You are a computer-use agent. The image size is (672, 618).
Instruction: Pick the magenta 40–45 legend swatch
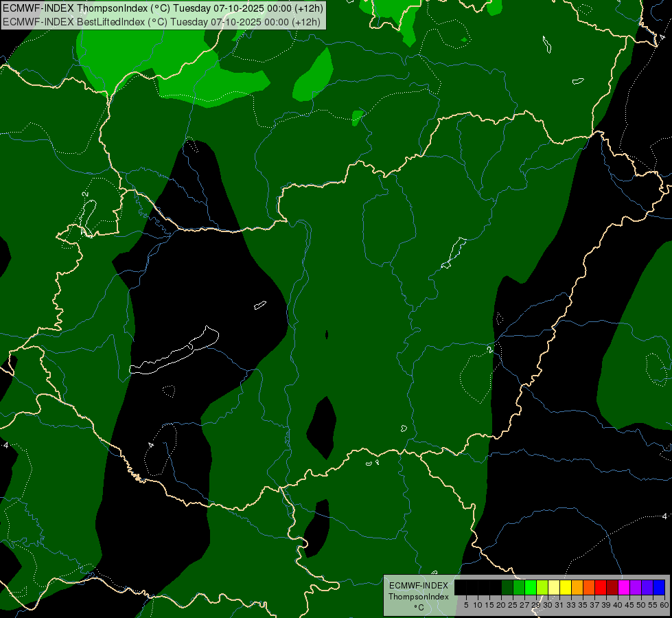tap(624, 587)
